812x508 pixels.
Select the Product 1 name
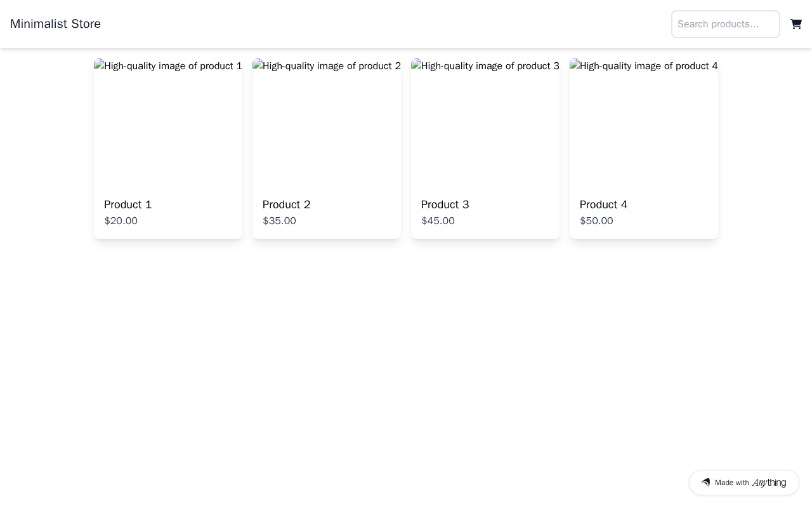point(128,204)
